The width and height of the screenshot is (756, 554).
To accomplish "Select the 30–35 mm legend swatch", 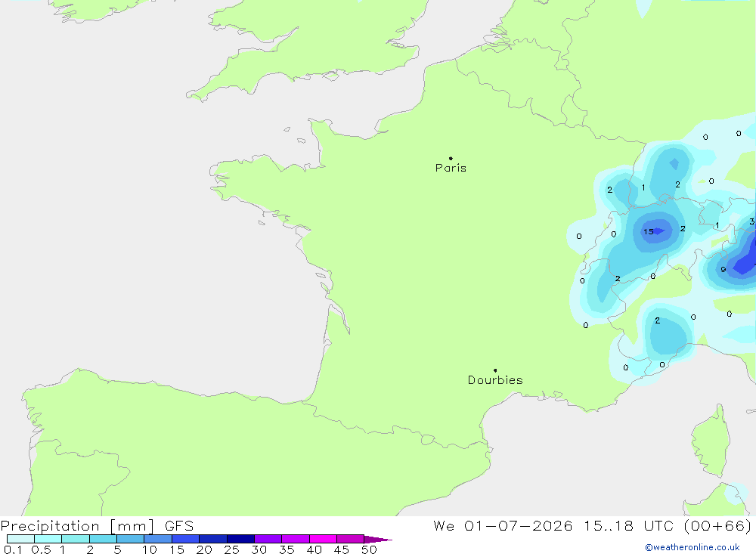I will click(268, 539).
